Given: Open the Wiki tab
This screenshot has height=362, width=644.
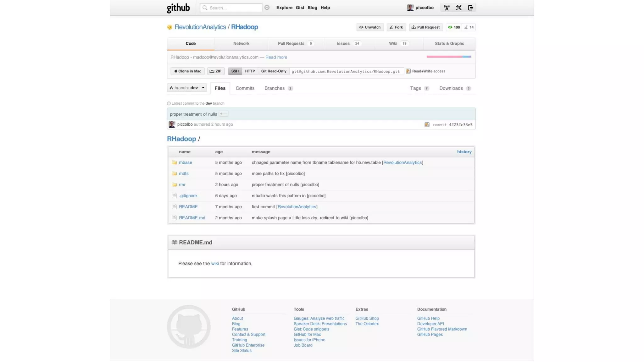Looking at the screenshot, I should 399,44.
